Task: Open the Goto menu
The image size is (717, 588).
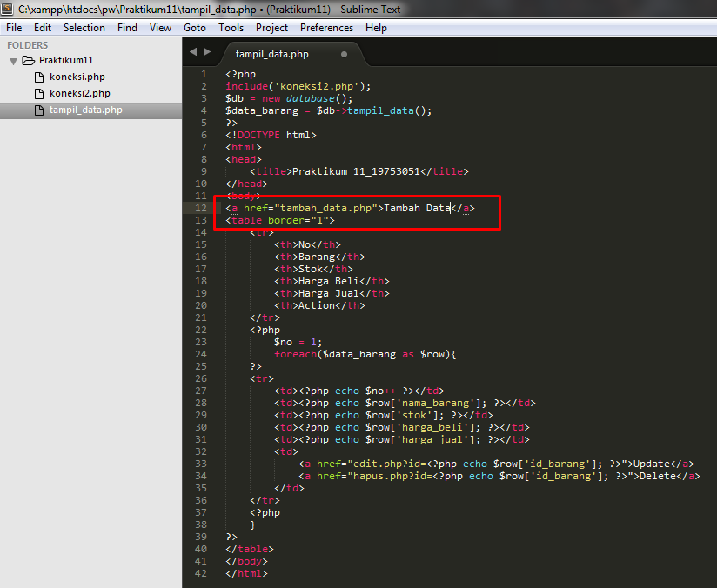Action: 195,28
